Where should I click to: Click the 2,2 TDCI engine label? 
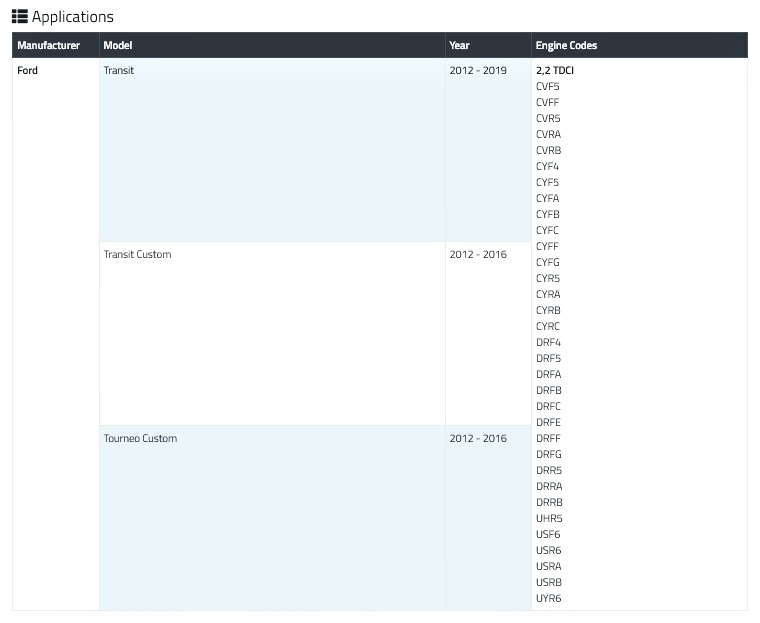coord(555,70)
